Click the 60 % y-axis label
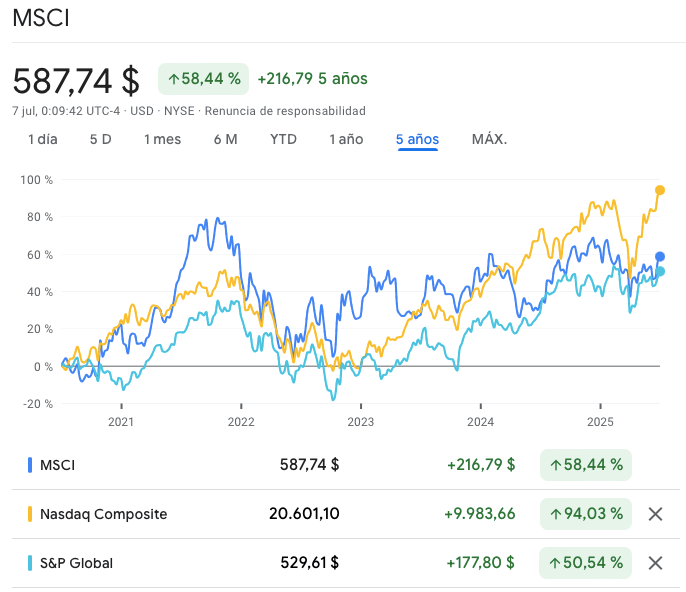 [x=39, y=255]
